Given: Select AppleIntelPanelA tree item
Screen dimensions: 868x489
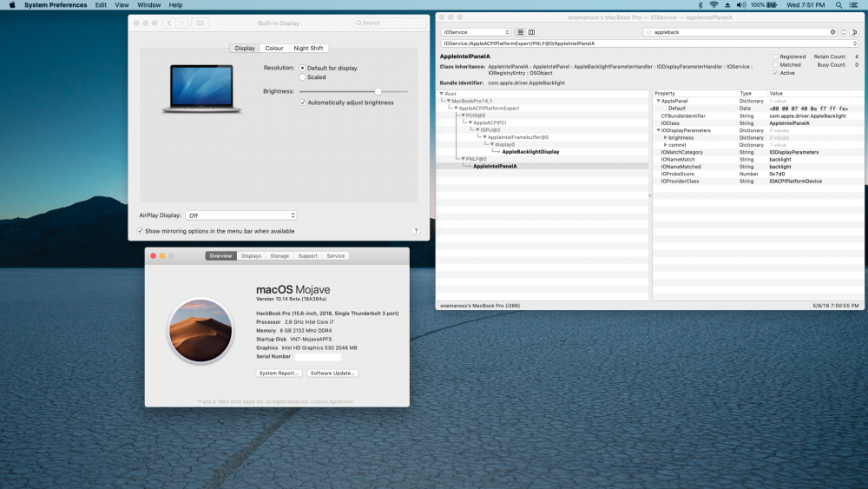Looking at the screenshot, I should (495, 166).
